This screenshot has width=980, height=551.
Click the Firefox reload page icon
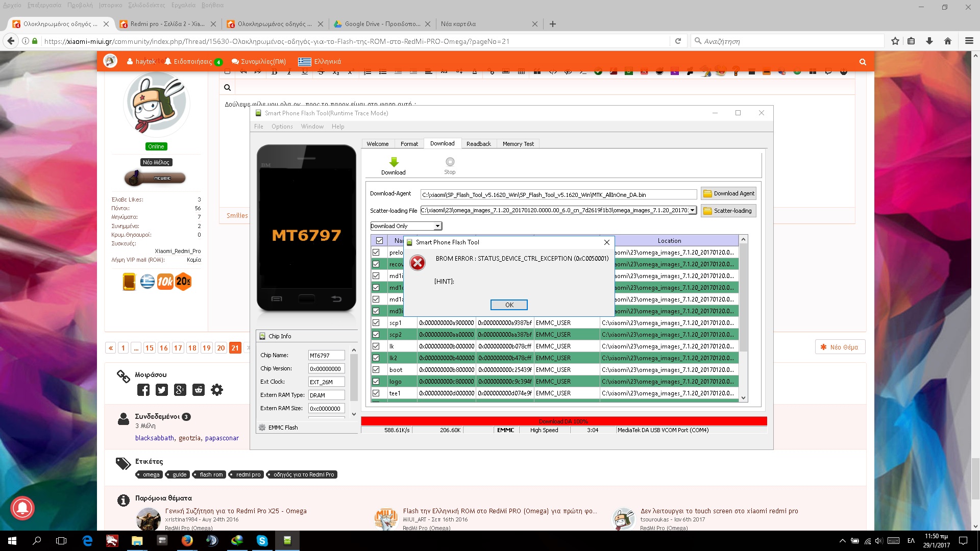tap(678, 41)
